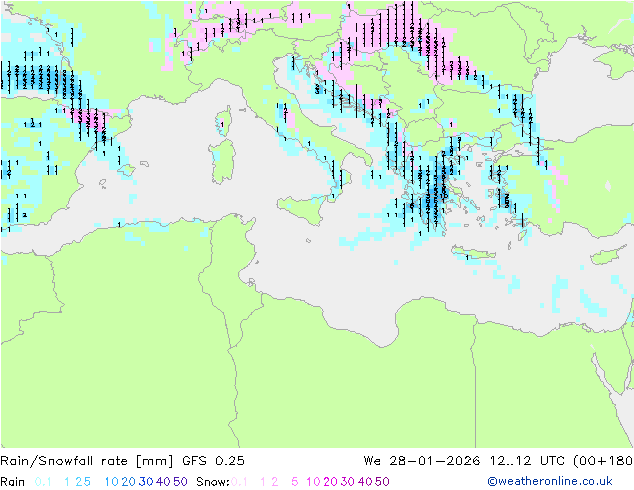Click the "Rain" legend label
634x490 pixels.
click(13, 482)
